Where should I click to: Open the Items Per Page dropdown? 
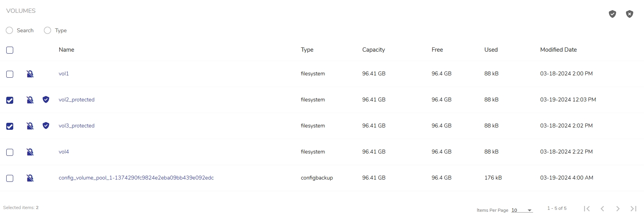tap(522, 210)
